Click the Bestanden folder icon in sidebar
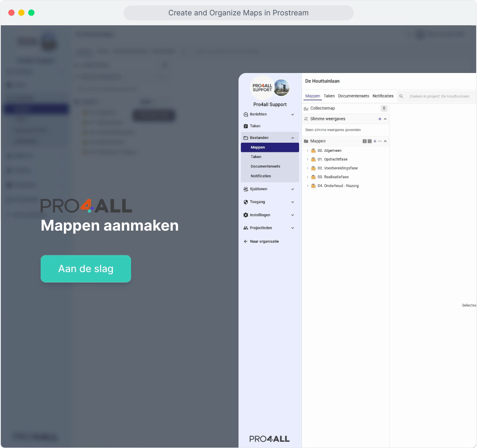The height and width of the screenshot is (448, 477). pos(246,138)
